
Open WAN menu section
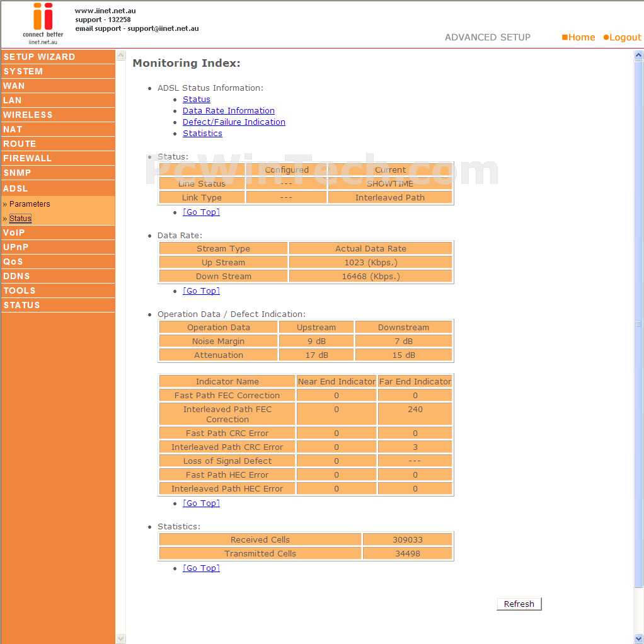pyautogui.click(x=58, y=86)
